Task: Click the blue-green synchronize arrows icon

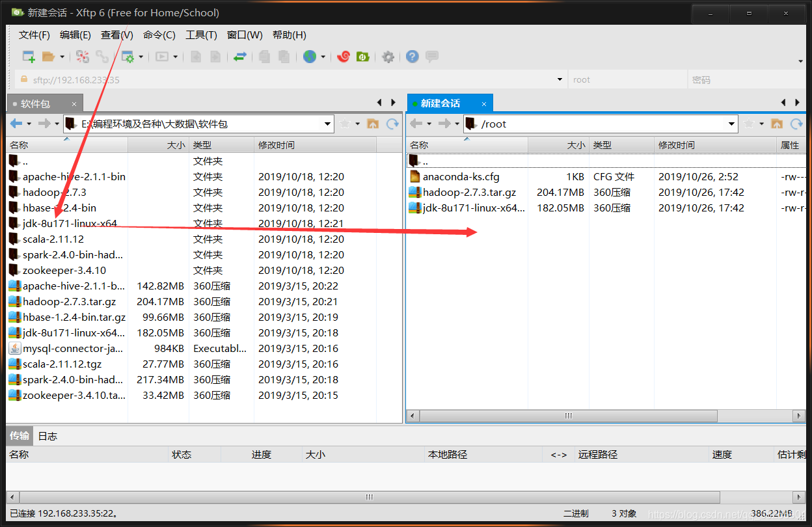Action: pos(240,57)
